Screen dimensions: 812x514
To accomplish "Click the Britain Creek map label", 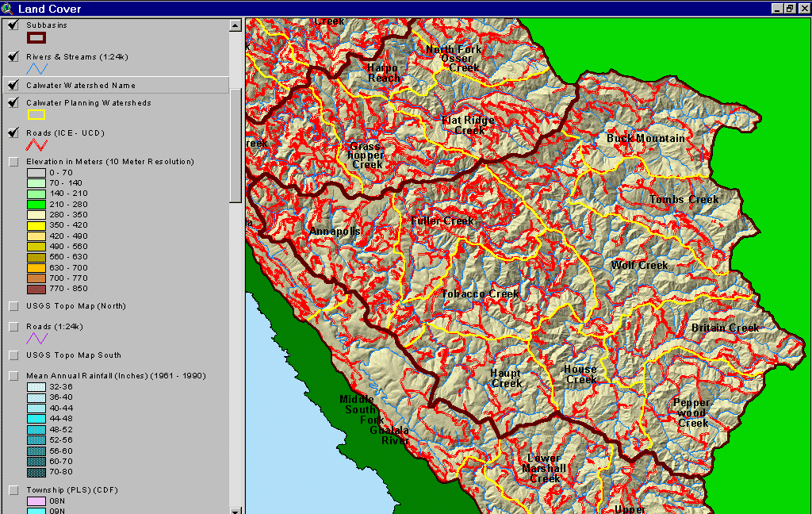I will (725, 328).
